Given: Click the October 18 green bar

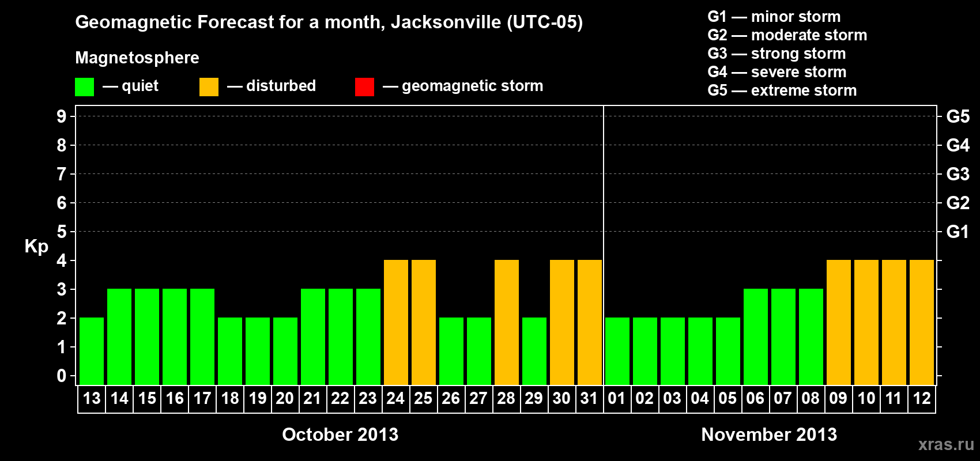Looking at the screenshot, I should (x=230, y=351).
